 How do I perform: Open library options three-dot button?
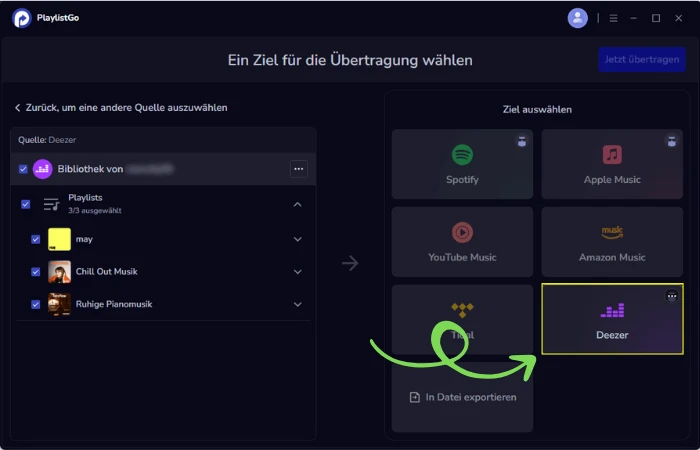(299, 169)
